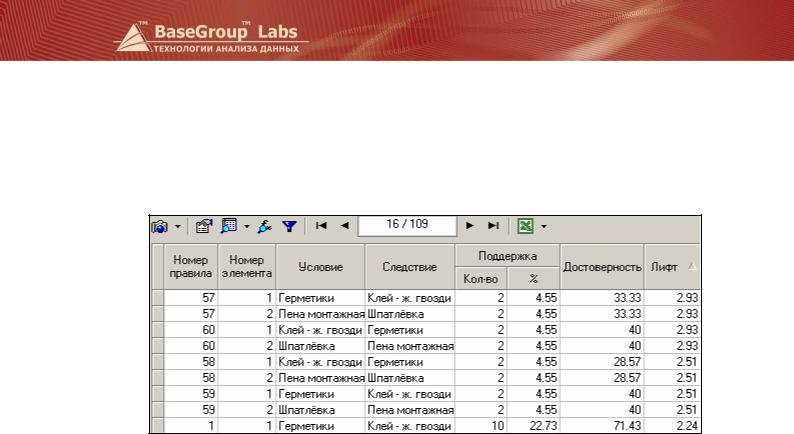Click the Условие column header
This screenshot has height=434, width=794.
(320, 267)
